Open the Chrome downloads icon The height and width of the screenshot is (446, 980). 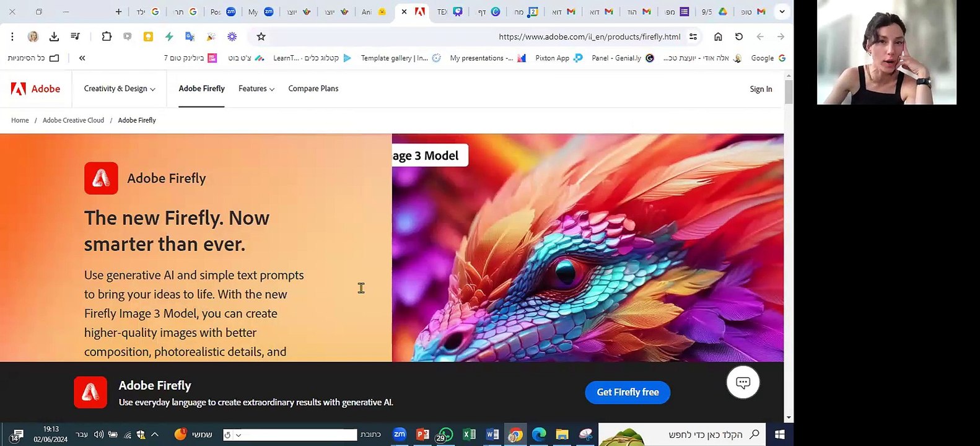[54, 37]
